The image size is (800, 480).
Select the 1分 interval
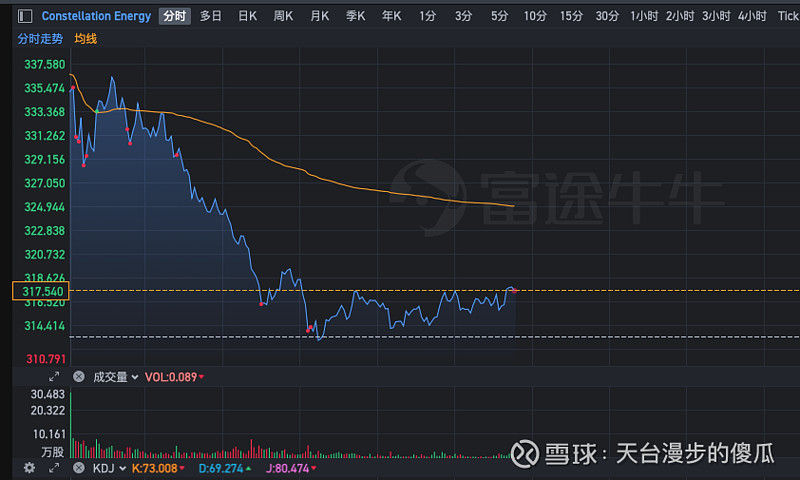coord(428,16)
